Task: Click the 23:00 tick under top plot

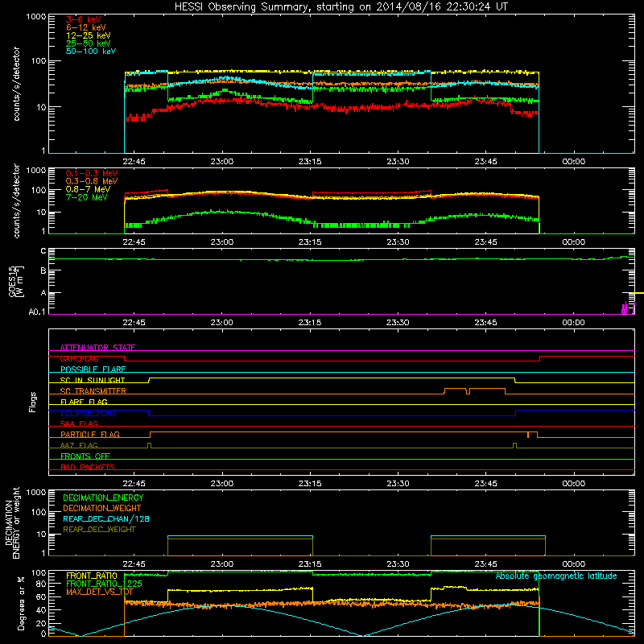Action: pos(222,162)
